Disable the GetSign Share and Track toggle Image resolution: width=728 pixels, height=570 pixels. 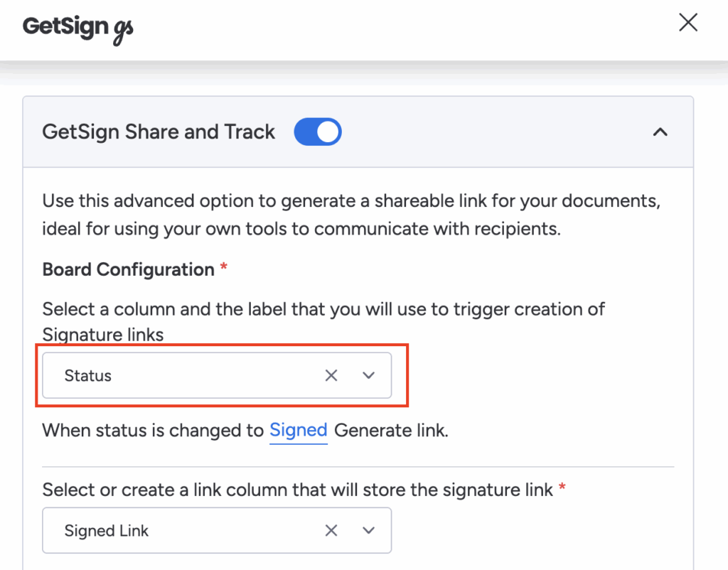[318, 132]
